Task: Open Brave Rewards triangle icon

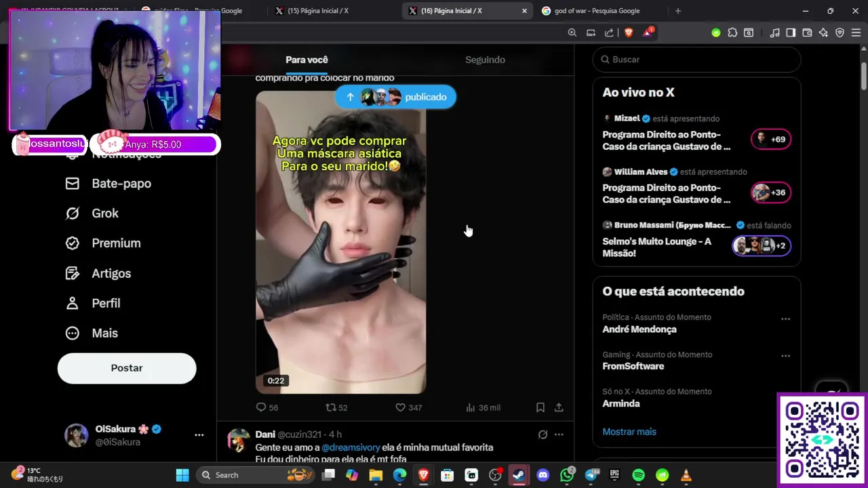Action: [648, 33]
